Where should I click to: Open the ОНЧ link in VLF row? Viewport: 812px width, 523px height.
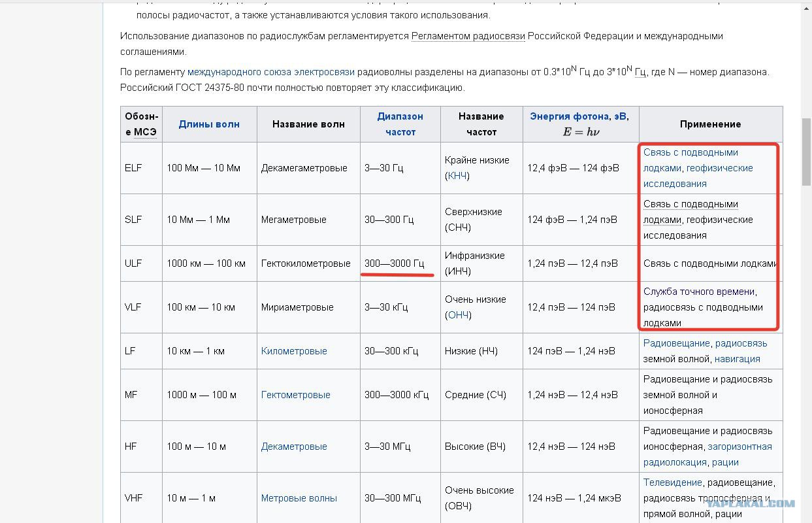[x=458, y=315]
